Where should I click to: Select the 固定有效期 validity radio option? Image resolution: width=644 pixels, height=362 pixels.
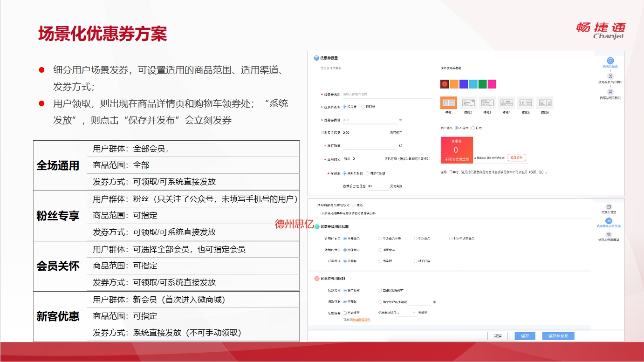pos(368,173)
